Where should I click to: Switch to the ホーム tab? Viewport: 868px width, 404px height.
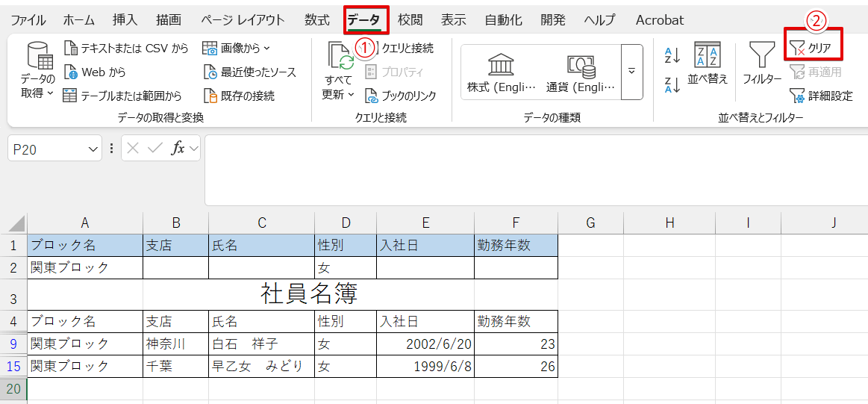pos(78,20)
